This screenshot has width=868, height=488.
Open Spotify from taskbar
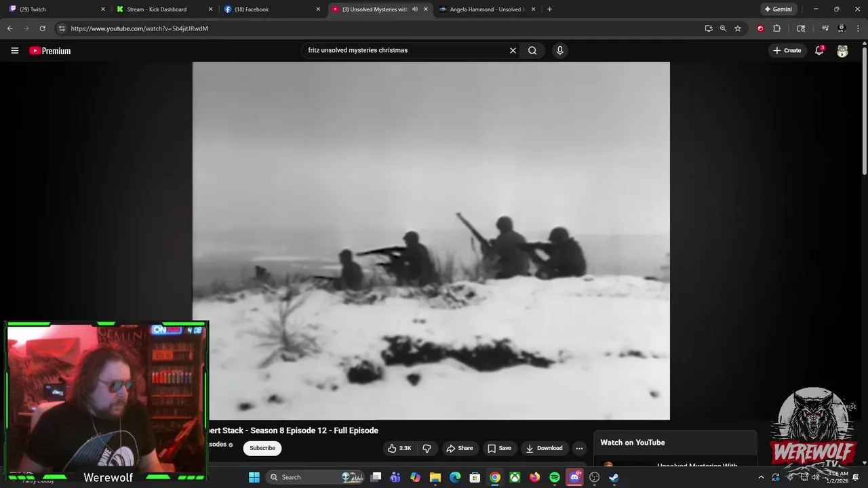[555, 477]
